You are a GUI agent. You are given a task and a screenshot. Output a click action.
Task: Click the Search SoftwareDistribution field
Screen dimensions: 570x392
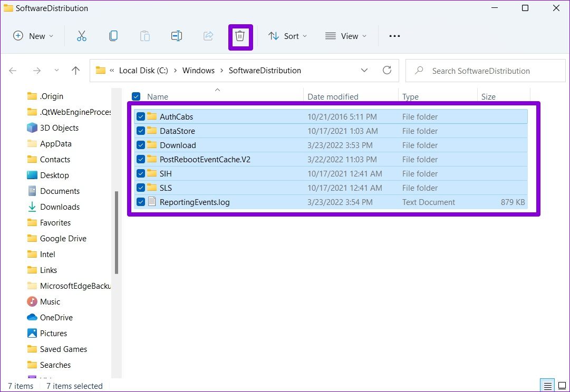485,71
